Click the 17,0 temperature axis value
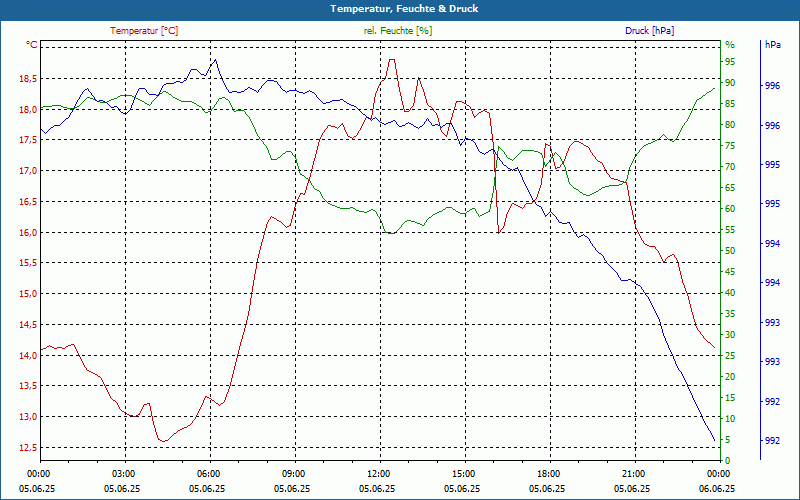The image size is (800, 500). [28, 170]
